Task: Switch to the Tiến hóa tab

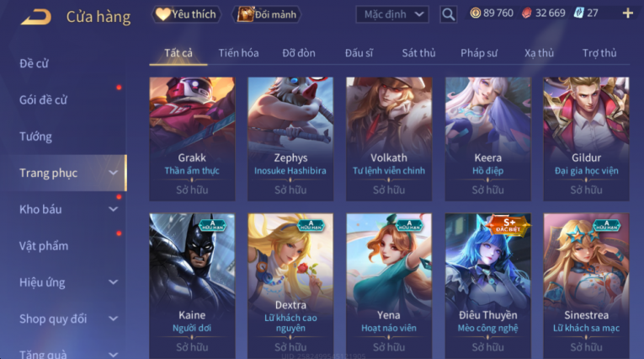Action: click(238, 53)
